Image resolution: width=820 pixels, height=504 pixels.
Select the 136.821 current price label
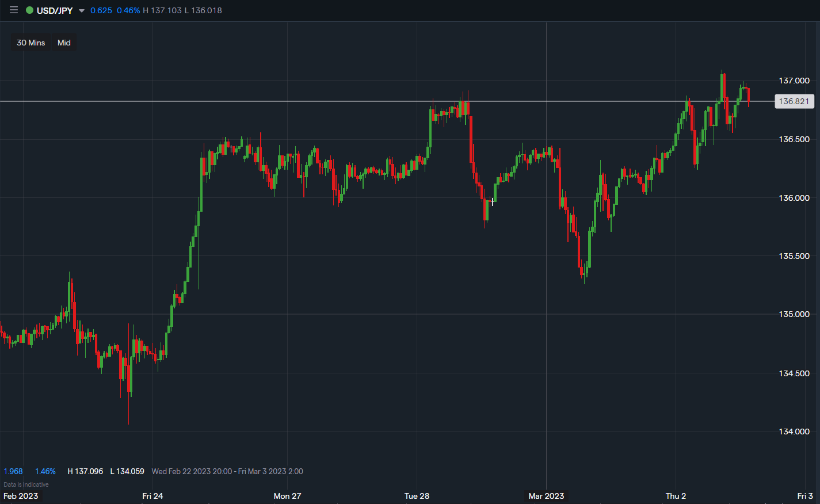click(794, 101)
